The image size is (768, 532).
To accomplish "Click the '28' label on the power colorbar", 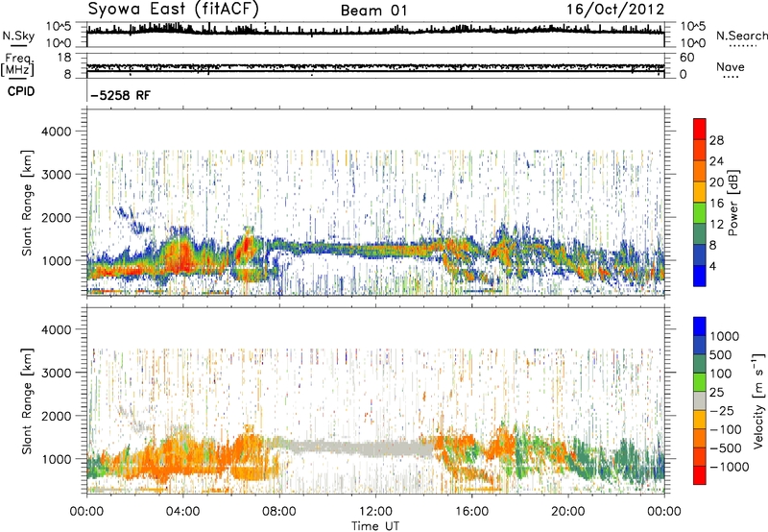I will [x=716, y=140].
